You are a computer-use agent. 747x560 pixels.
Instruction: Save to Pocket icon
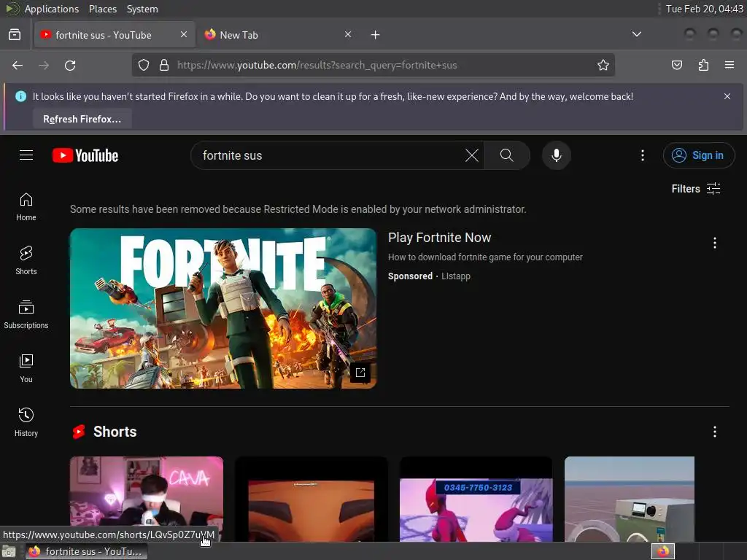point(676,65)
